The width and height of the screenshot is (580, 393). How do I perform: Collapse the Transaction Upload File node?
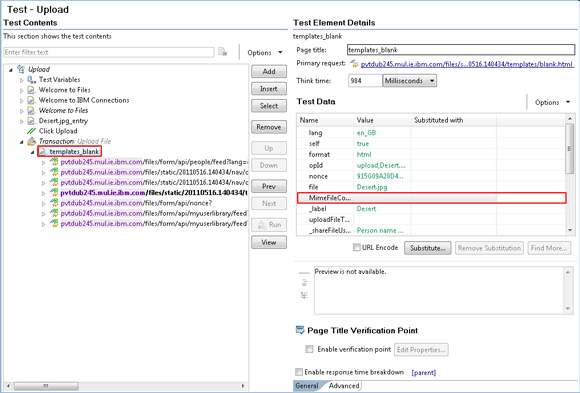(21, 142)
